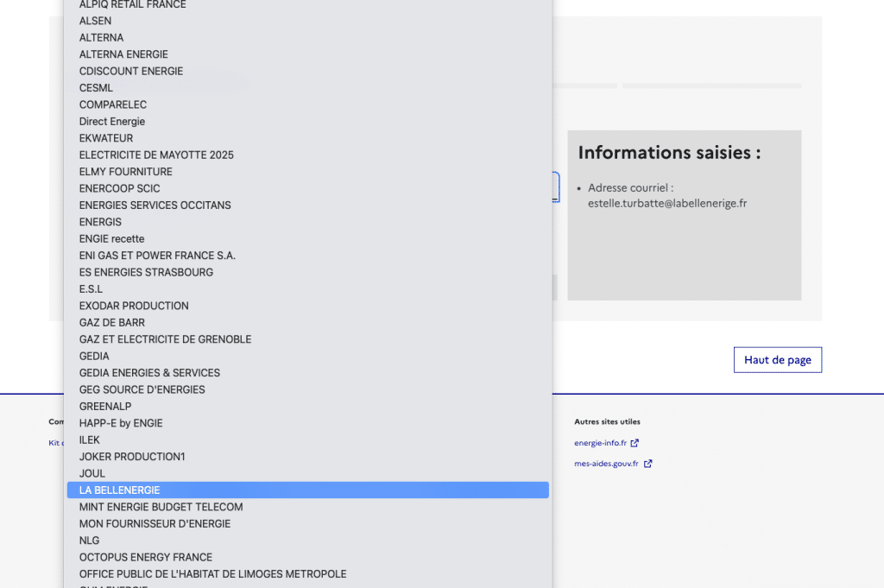The image size is (884, 588).
Task: Select OCTOPUS ENERGY FRANCE option
Action: pos(145,557)
